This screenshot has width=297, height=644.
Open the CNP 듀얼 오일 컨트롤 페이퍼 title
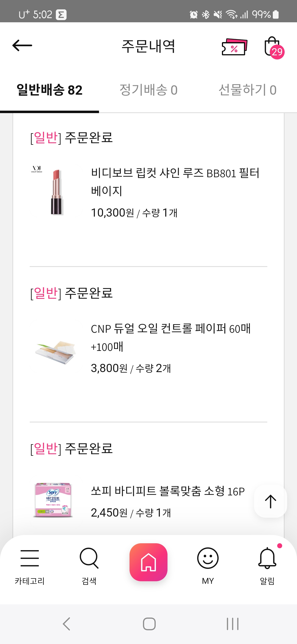170,337
